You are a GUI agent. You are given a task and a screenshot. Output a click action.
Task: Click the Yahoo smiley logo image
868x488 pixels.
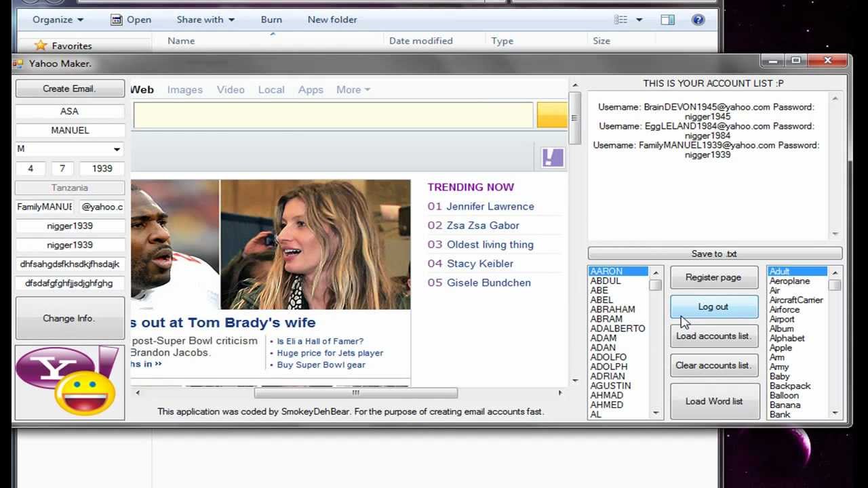click(69, 382)
